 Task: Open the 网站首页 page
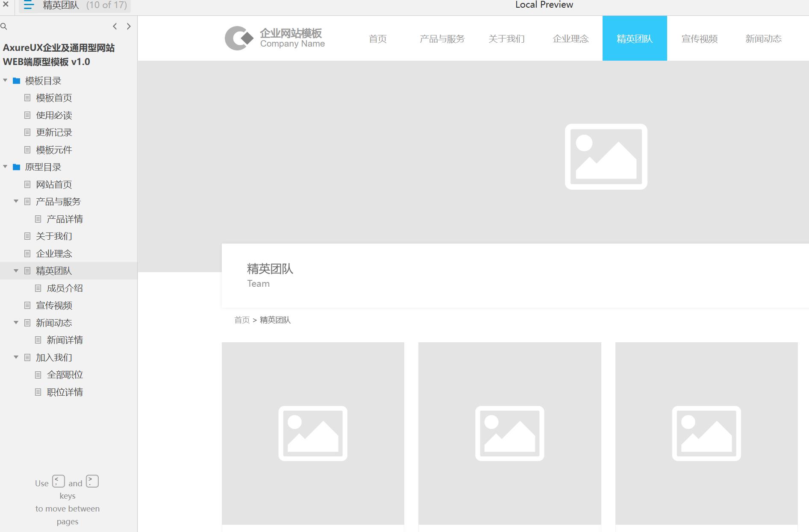pyautogui.click(x=54, y=185)
